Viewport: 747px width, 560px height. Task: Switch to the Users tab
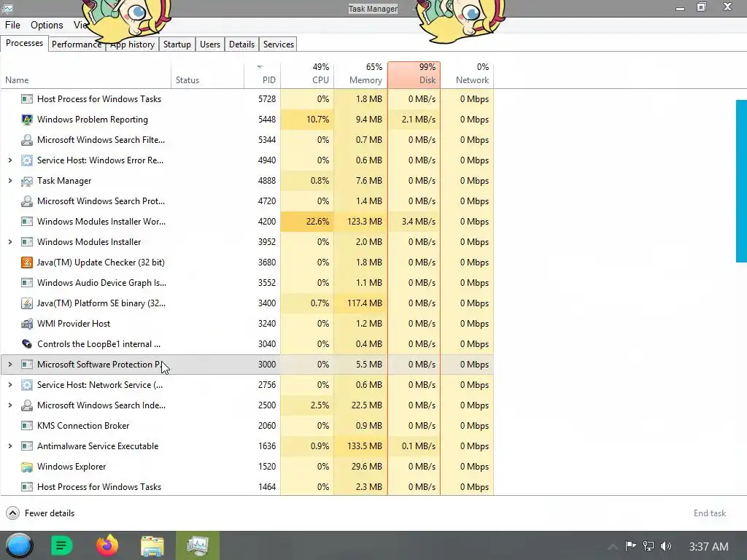pos(210,44)
